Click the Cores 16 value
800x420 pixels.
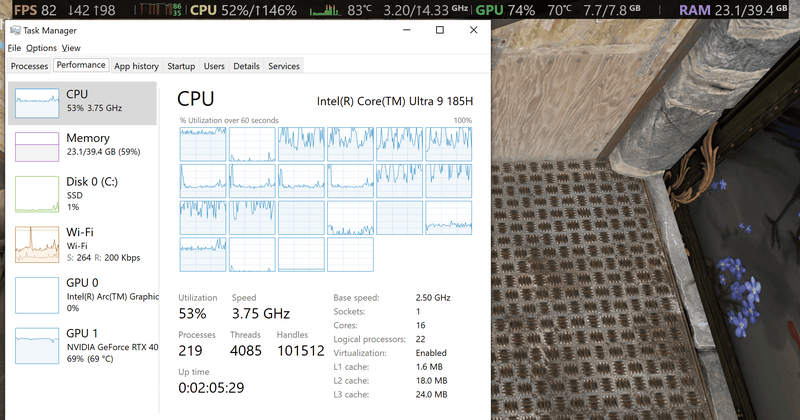click(420, 325)
